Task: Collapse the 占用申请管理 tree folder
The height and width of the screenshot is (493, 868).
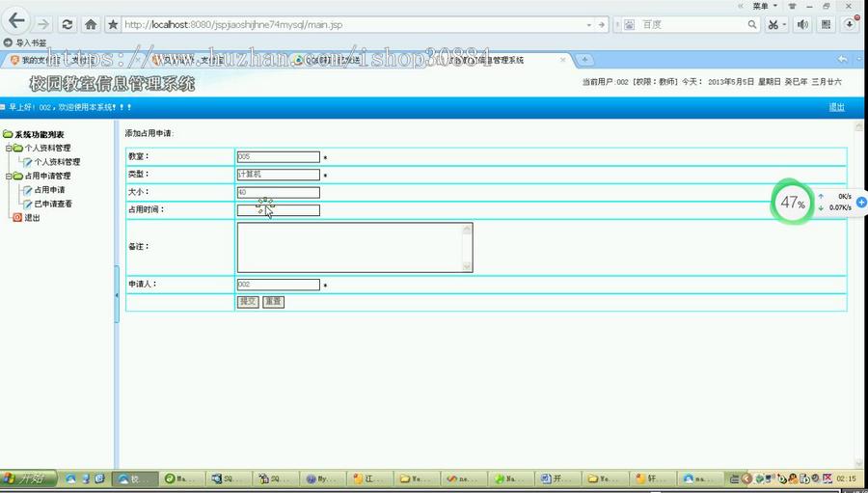Action: (8, 177)
